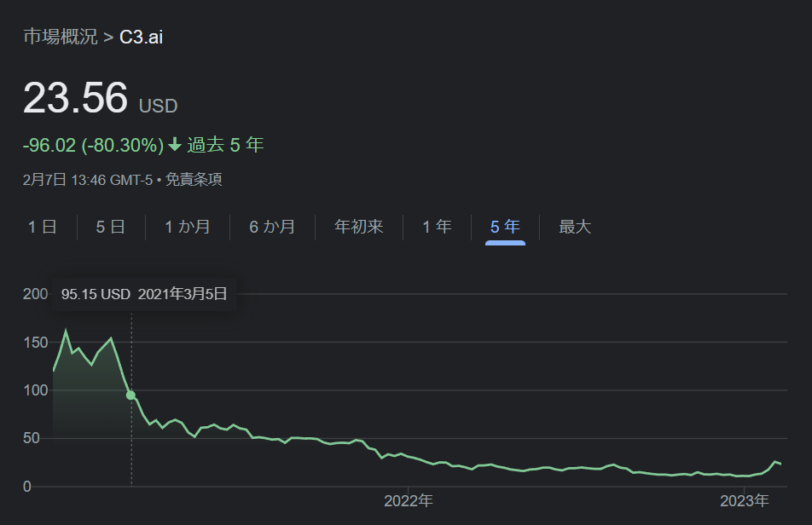The height and width of the screenshot is (525, 812).
Task: Open the 市場概況 breadcrumb link
Action: [x=60, y=37]
